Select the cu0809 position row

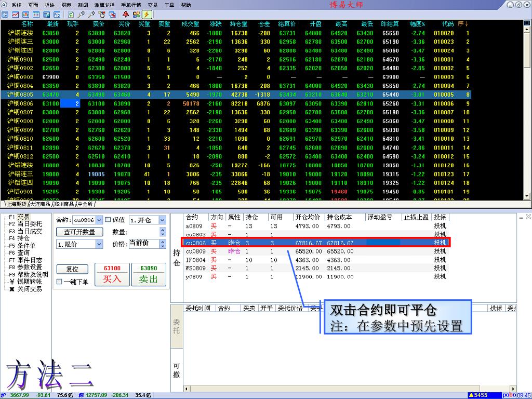(315, 251)
